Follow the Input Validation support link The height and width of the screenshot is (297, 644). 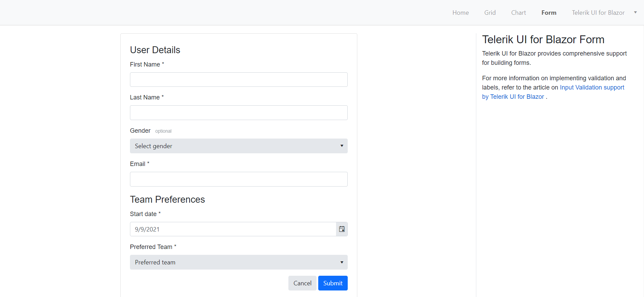[x=592, y=87]
